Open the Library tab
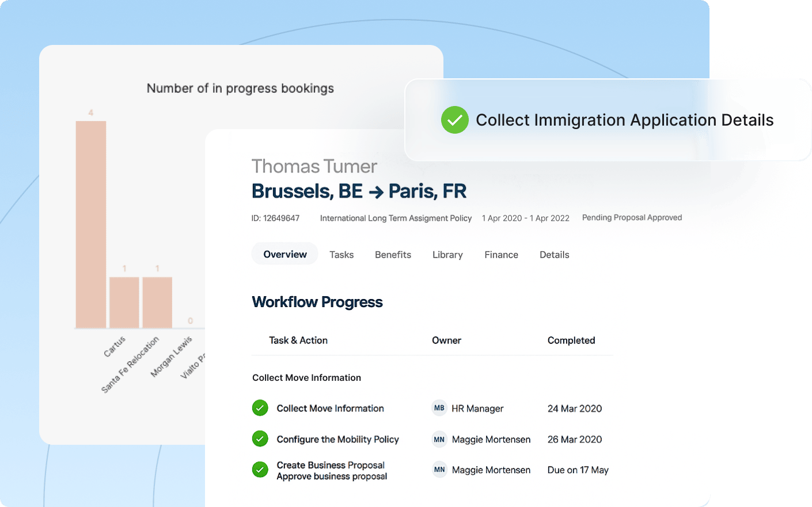This screenshot has height=507, width=812. coord(447,255)
